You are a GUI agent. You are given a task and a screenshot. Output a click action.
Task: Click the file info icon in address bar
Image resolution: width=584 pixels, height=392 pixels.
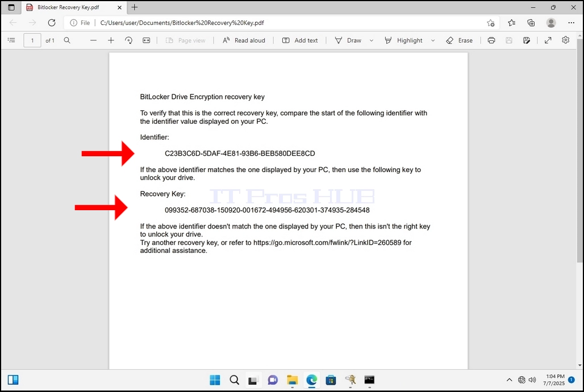pos(73,23)
